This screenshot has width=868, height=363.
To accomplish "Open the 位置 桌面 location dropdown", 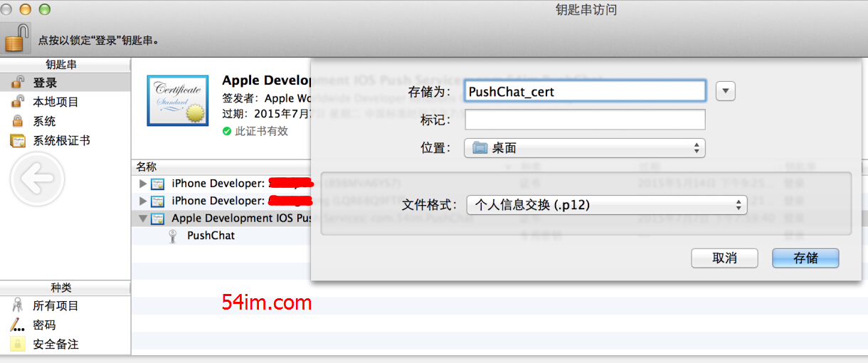I will (x=585, y=148).
